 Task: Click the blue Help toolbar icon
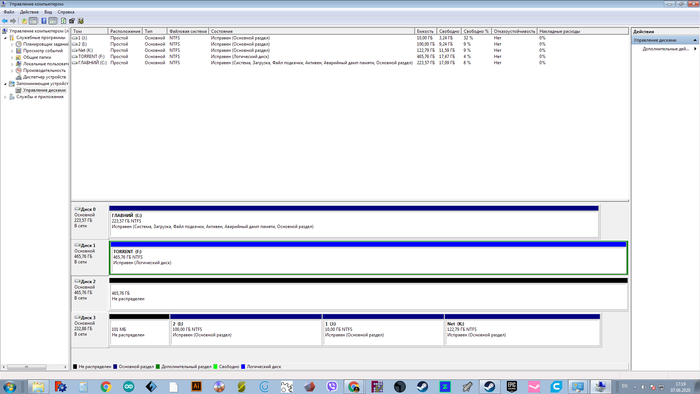tap(44, 21)
